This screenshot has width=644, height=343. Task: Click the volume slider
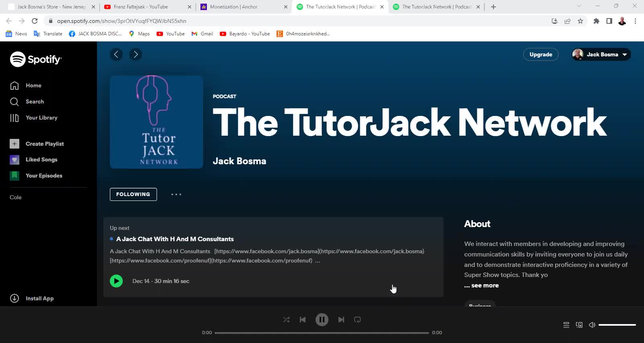tap(617, 325)
